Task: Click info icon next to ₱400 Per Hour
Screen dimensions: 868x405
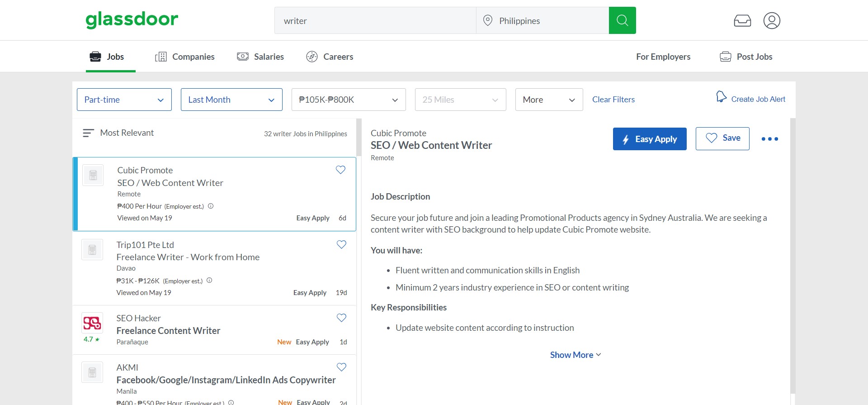Action: click(211, 206)
